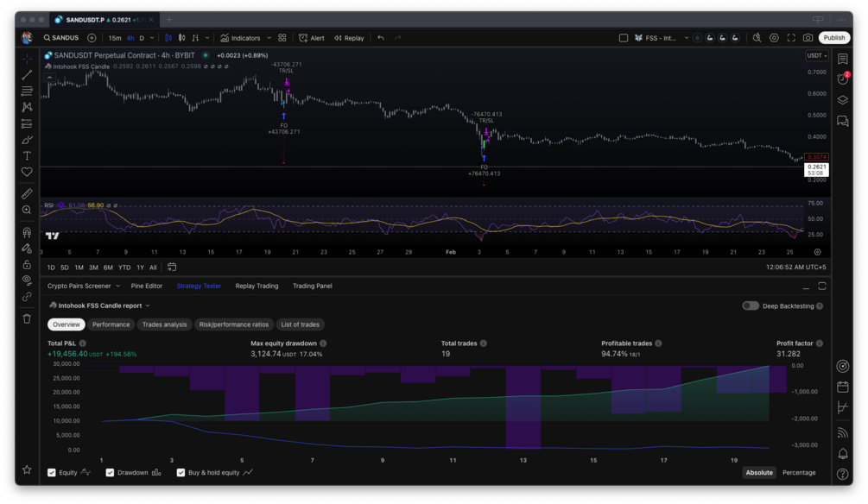Image resolution: width=868 pixels, height=504 pixels.
Task: Click the link drawings icon
Action: (x=27, y=297)
